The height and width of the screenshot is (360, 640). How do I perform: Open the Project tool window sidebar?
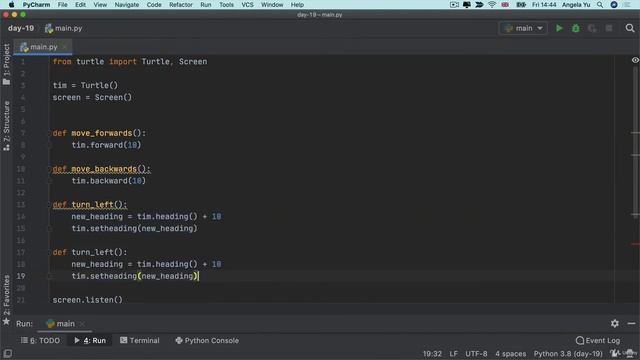[6, 64]
